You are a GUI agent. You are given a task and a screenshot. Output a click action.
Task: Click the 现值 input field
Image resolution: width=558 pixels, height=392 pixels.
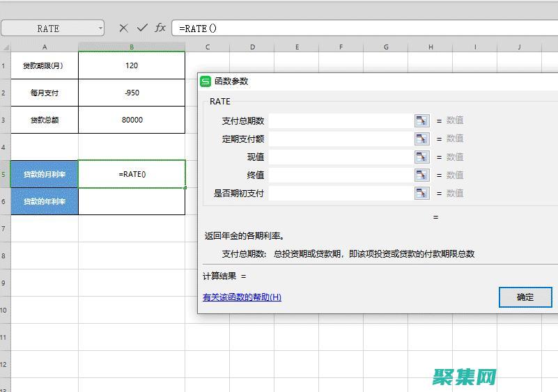tap(341, 157)
